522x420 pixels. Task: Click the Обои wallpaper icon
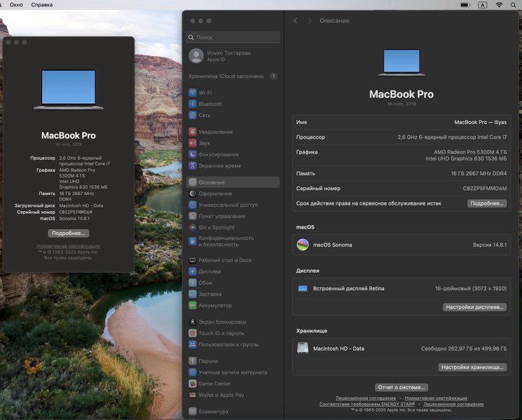pyautogui.click(x=193, y=283)
